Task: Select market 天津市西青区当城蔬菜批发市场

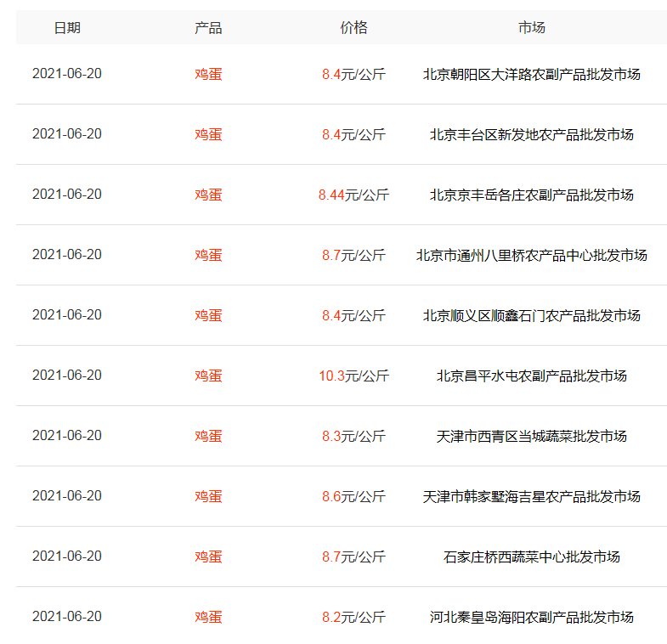Action: point(531,437)
